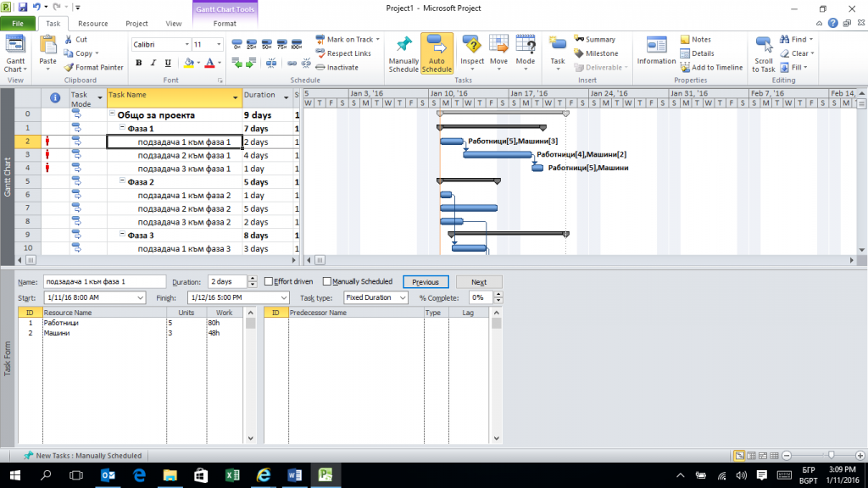Switch to the Resource ribbon tab
This screenshot has width=868, height=488.
(93, 24)
